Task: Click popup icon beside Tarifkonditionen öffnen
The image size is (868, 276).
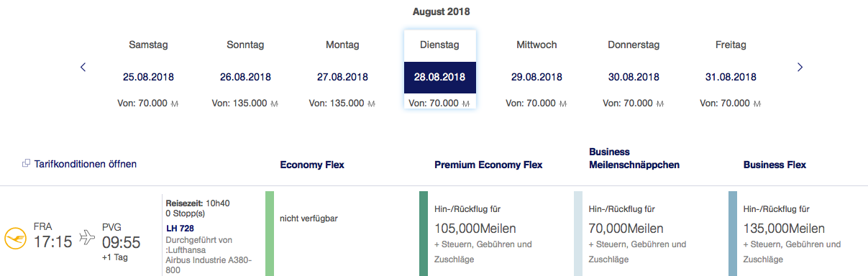Action: [x=27, y=164]
